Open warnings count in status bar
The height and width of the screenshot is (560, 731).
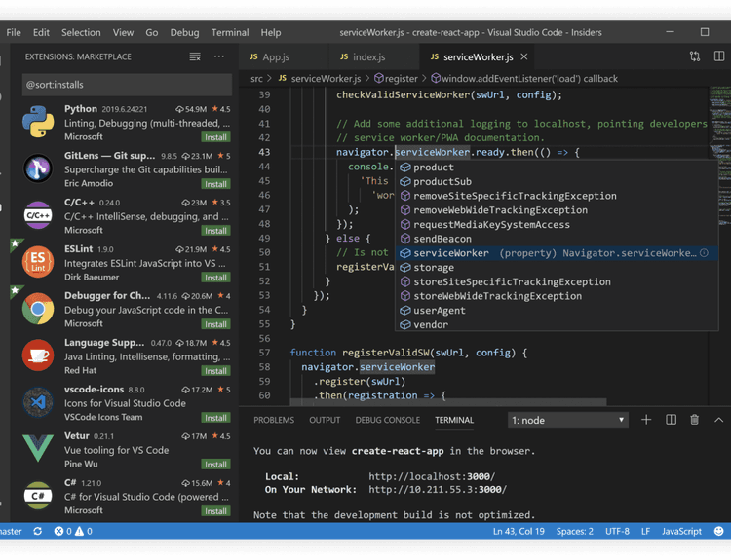tap(84, 531)
